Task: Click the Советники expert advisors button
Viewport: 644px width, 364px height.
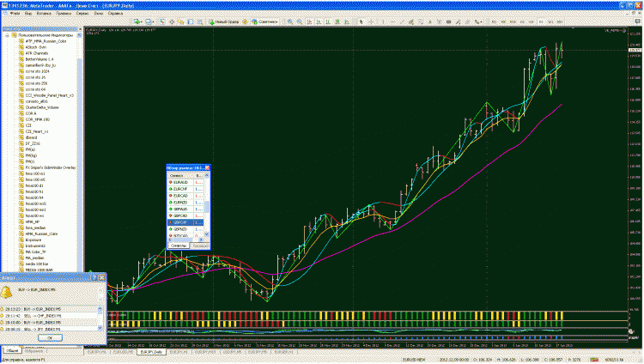Action: tap(265, 21)
